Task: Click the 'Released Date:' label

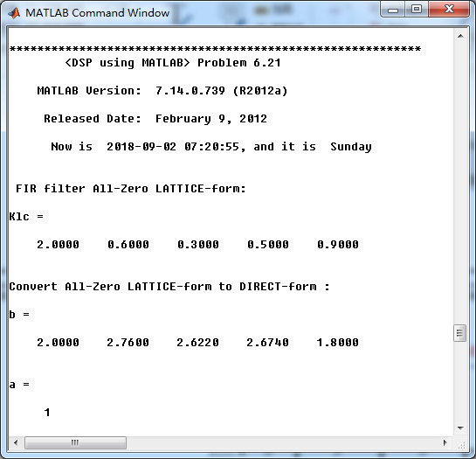Action: (93, 119)
